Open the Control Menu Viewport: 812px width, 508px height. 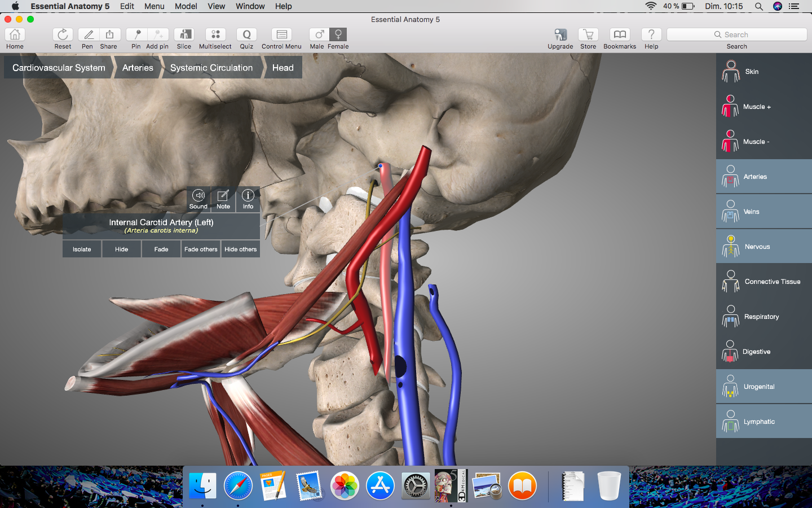(281, 35)
